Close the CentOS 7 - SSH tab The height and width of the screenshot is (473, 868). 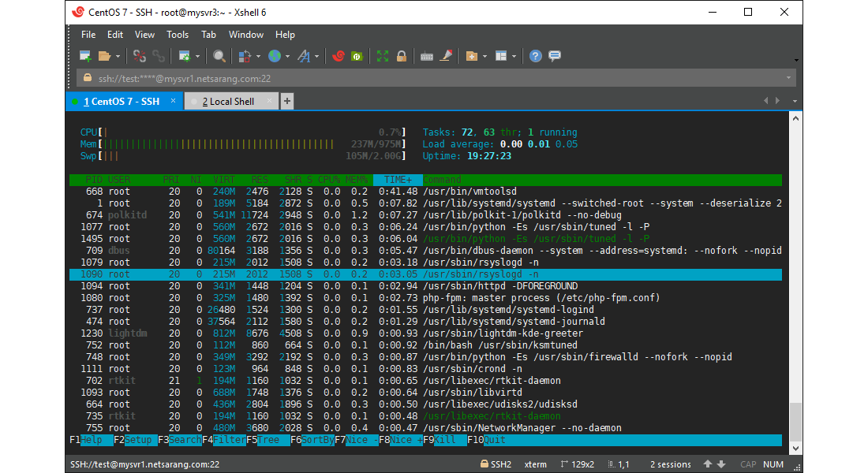point(173,101)
